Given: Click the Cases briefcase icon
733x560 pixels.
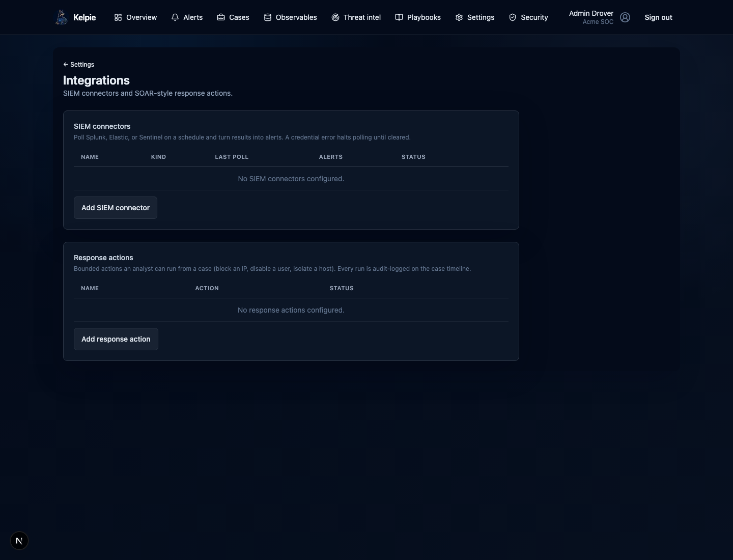Looking at the screenshot, I should pyautogui.click(x=221, y=17).
